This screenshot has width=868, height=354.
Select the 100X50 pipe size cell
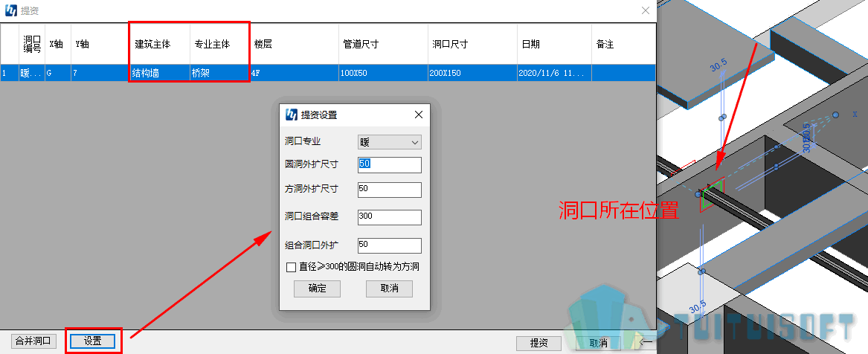(383, 73)
